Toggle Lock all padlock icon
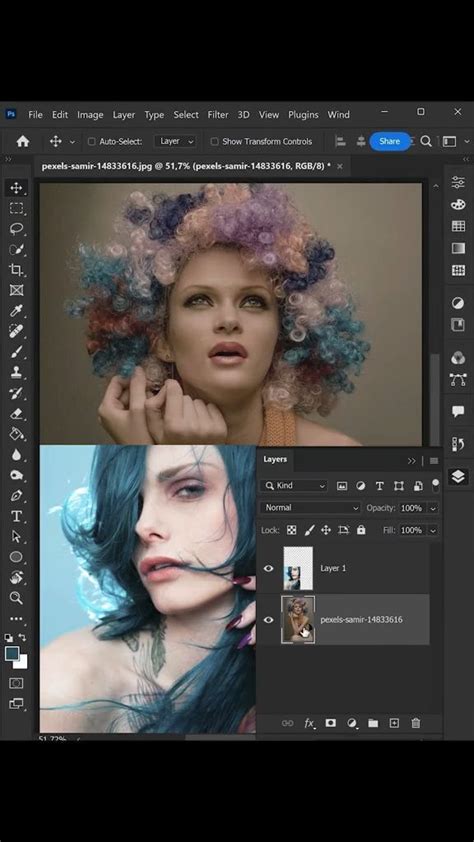The image size is (474, 842). tap(361, 530)
